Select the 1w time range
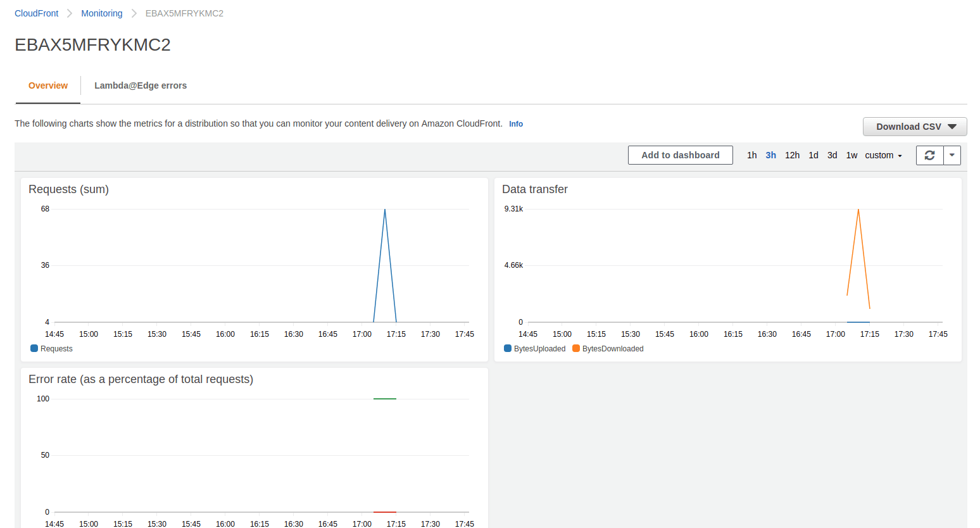 coord(851,154)
